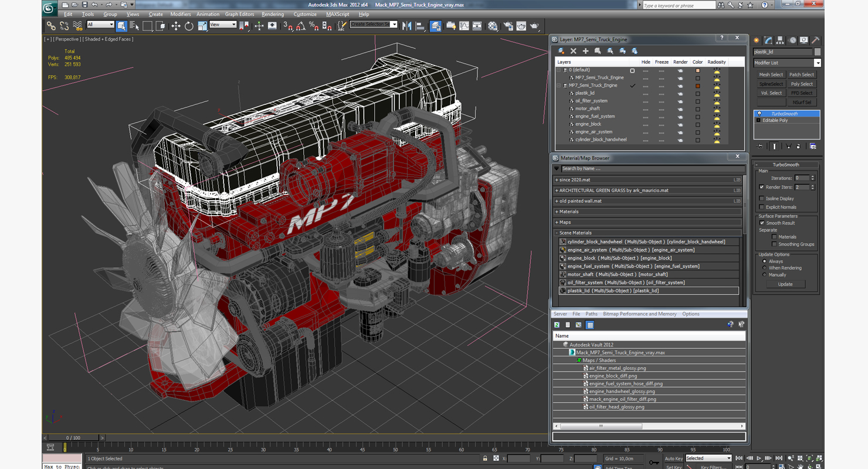Enable Separate by Materials checkbox
Image resolution: width=868 pixels, height=469 pixels.
(774, 237)
